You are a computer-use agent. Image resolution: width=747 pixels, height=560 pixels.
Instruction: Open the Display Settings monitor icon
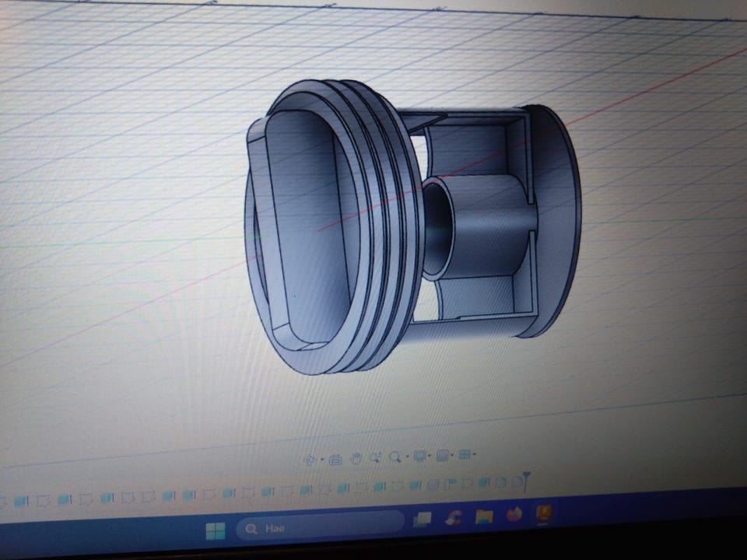point(419,457)
